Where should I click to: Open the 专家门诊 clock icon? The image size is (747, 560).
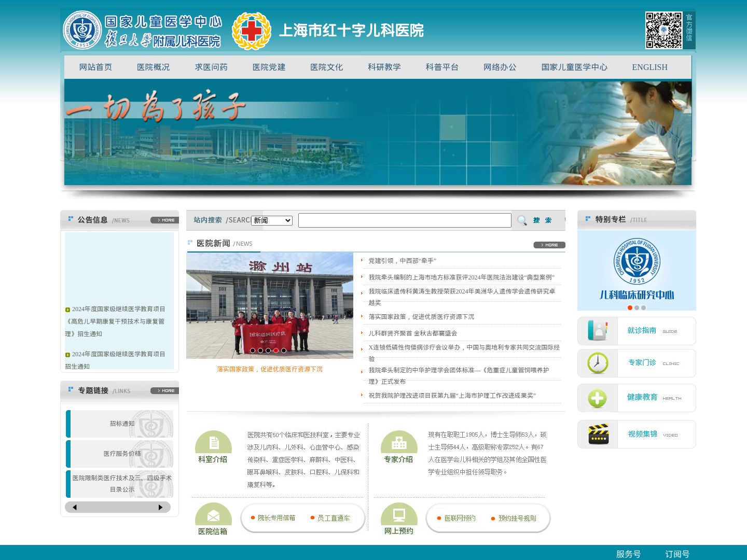598,363
